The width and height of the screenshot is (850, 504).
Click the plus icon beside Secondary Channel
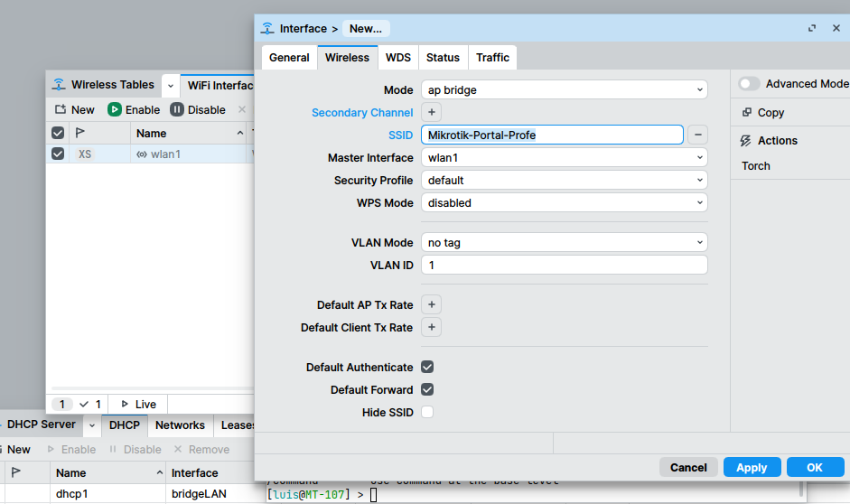[432, 113]
